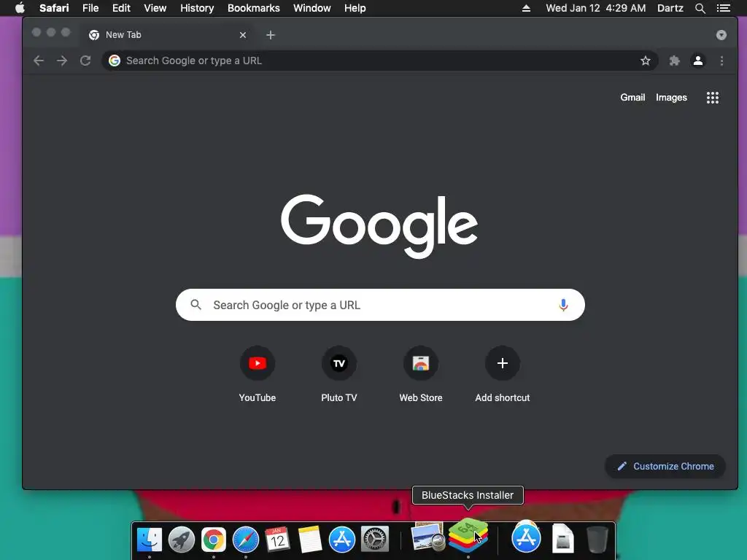Go back using the back arrow
The height and width of the screenshot is (560, 747).
coord(39,61)
